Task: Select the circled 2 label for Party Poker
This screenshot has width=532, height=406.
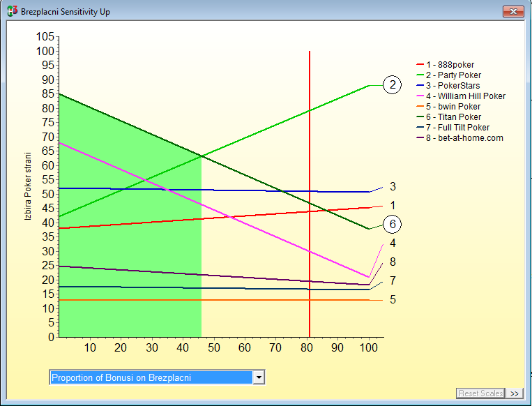Action: click(393, 85)
